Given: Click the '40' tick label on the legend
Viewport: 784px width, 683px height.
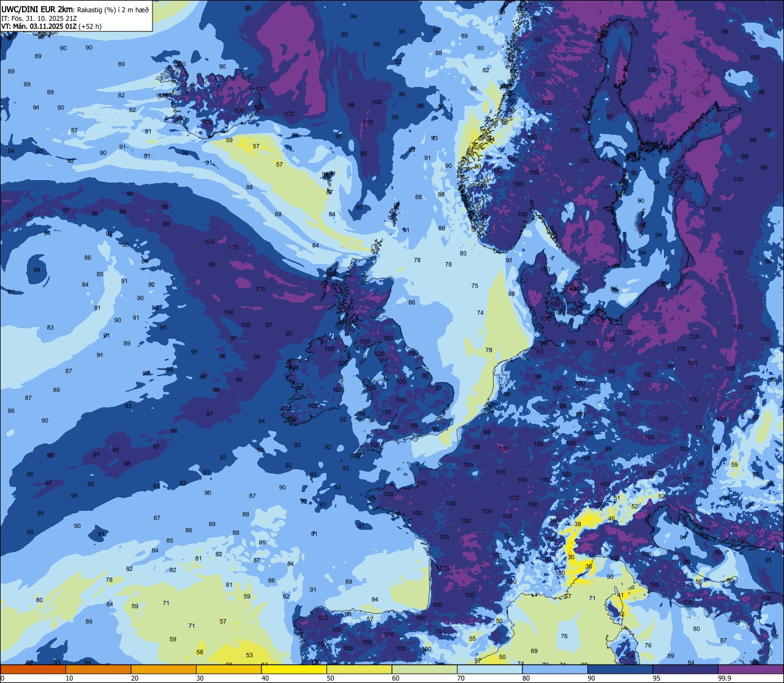Looking at the screenshot, I should click(x=265, y=678).
